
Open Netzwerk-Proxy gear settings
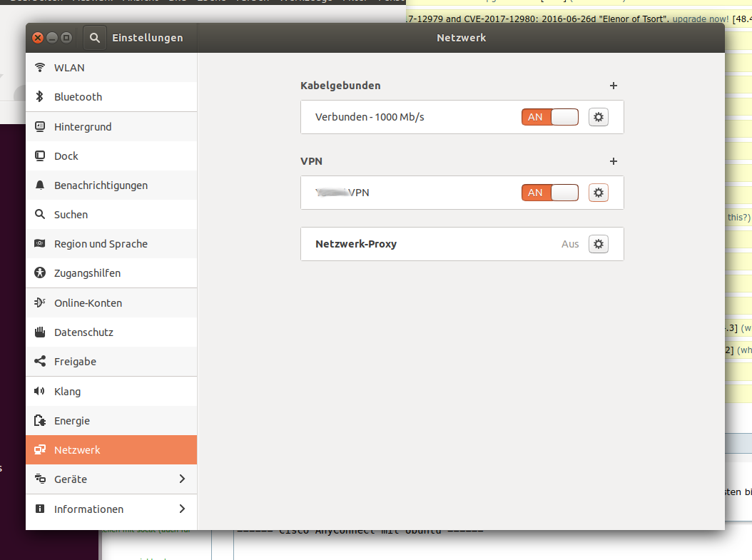click(599, 244)
